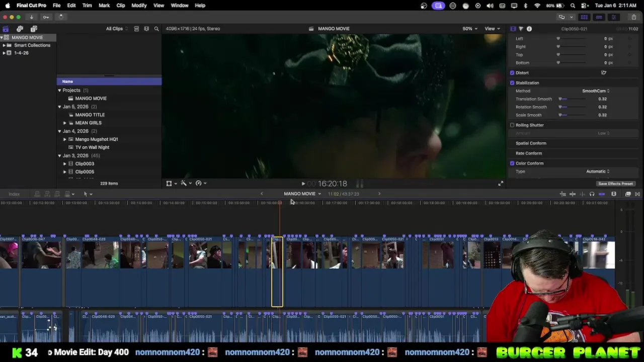The height and width of the screenshot is (362, 644).
Task: Open the Video inspector tab icon
Action: (513, 29)
